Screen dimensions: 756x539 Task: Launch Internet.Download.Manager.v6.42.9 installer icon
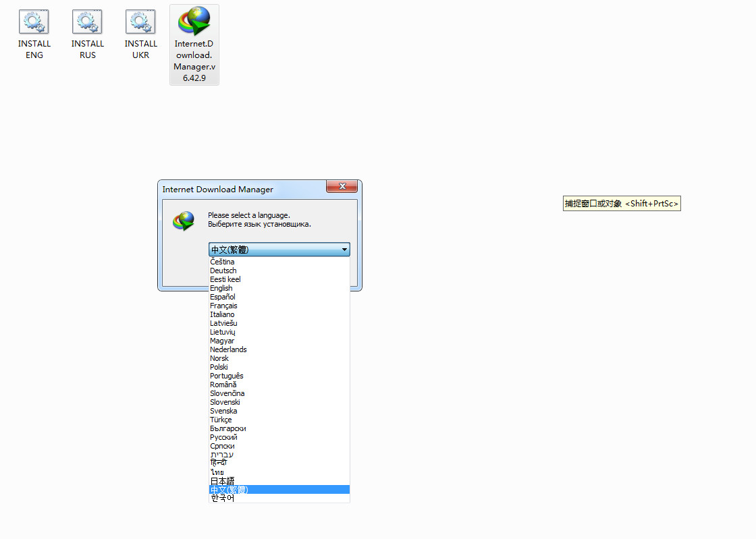194,45
